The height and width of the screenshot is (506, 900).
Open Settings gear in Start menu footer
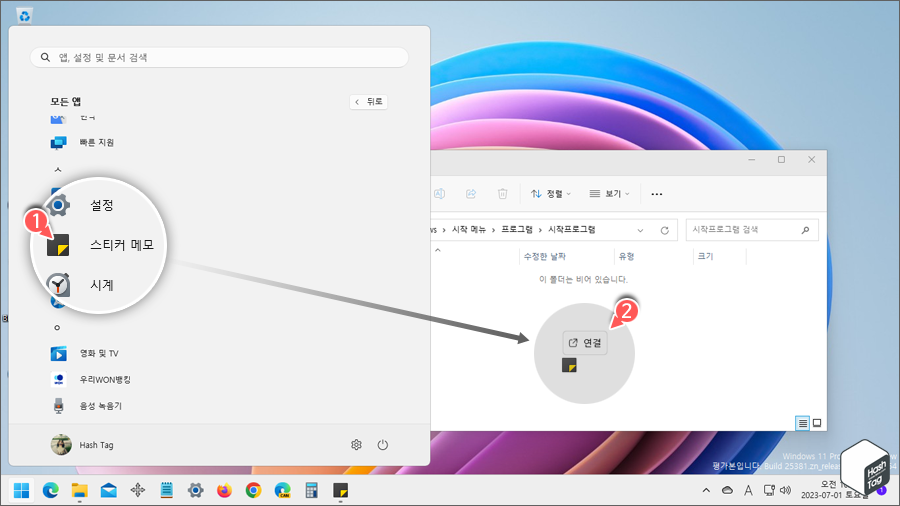tap(356, 445)
